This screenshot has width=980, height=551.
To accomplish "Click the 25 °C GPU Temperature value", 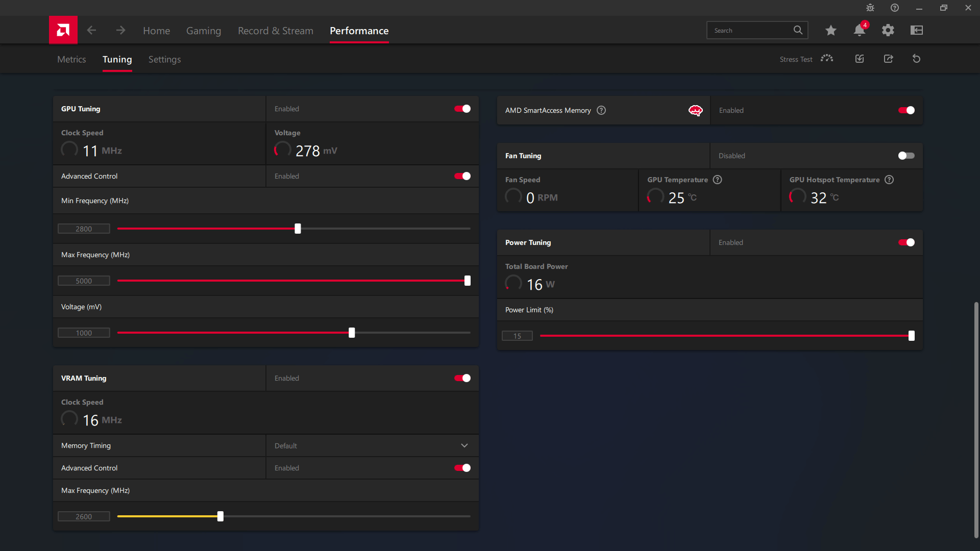I will point(682,197).
